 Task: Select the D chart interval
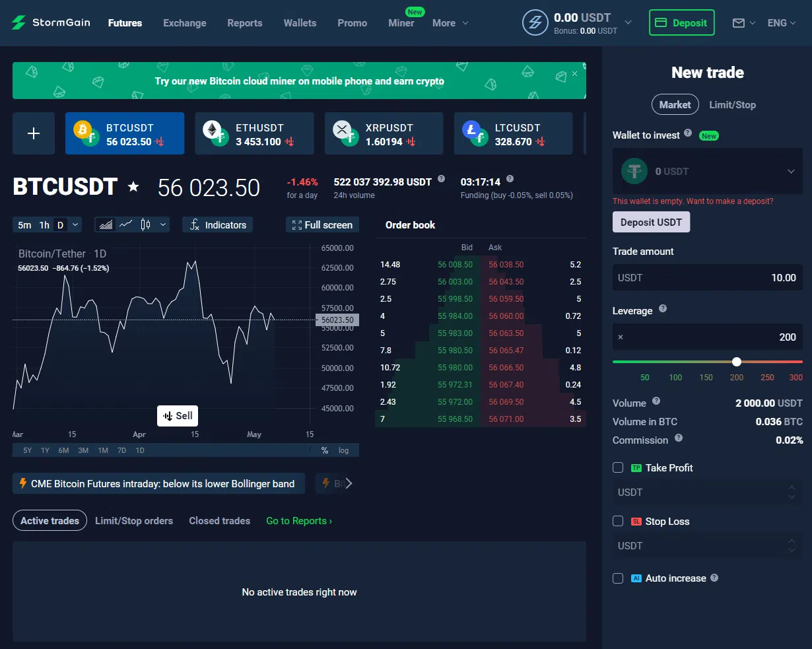click(x=60, y=225)
